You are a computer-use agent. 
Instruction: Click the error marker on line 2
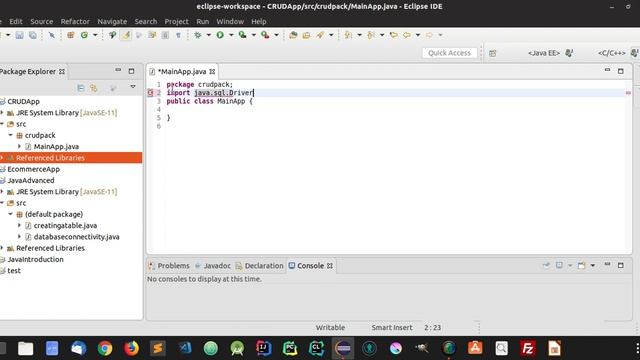pos(150,93)
